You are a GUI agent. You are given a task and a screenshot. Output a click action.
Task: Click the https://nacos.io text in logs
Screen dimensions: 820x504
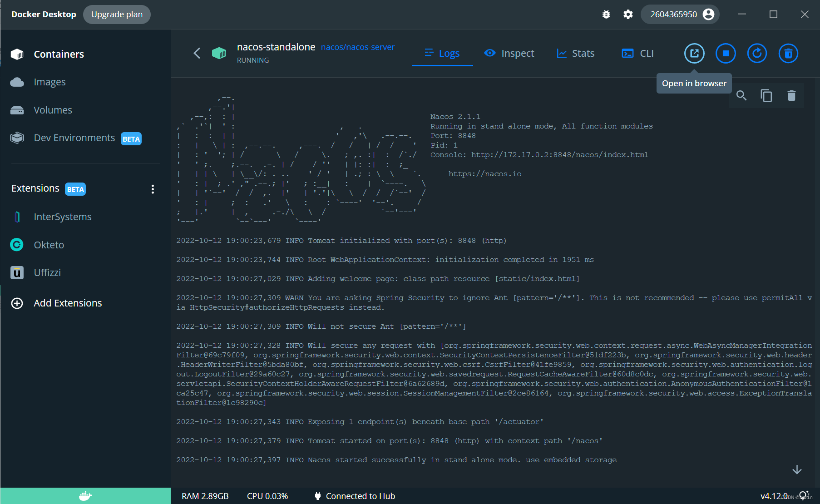[x=485, y=174]
